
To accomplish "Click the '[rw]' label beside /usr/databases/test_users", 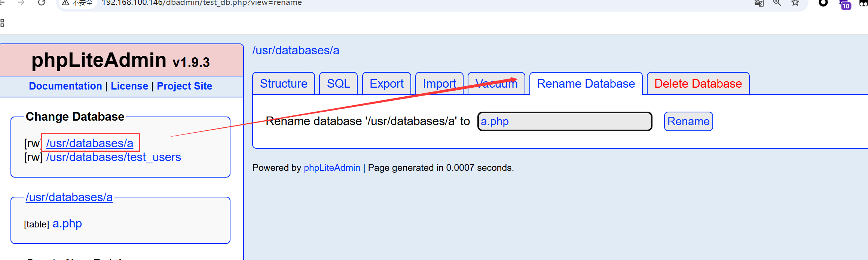I will pos(33,157).
